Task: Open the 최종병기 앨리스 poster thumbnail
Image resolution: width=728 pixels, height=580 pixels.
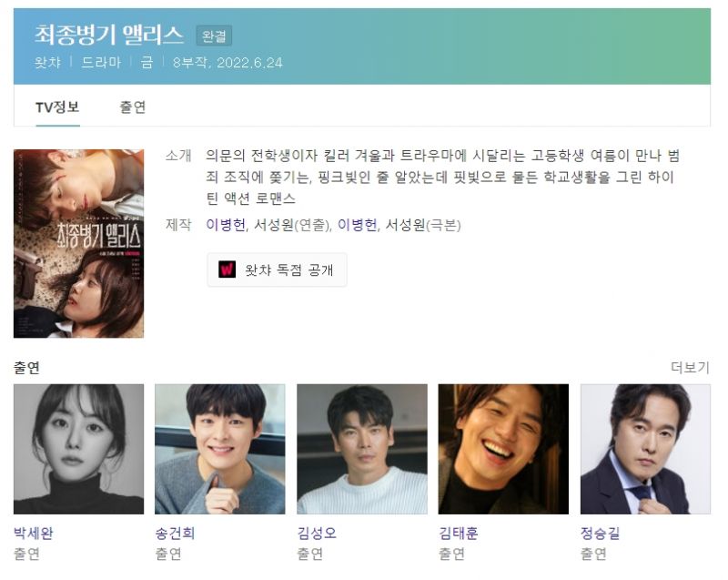Action: pyautogui.click(x=79, y=243)
